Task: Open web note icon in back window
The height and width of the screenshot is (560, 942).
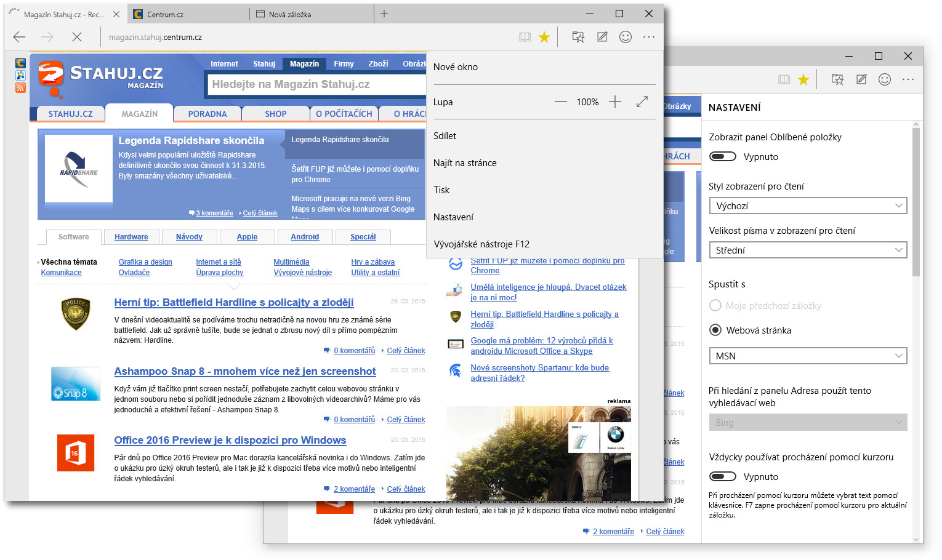Action: click(x=861, y=79)
